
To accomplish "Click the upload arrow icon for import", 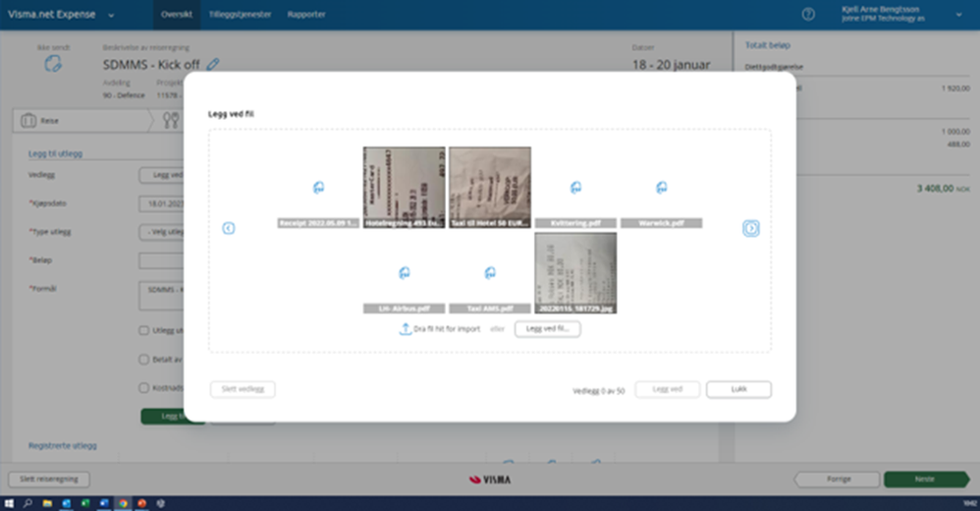I will (405, 328).
